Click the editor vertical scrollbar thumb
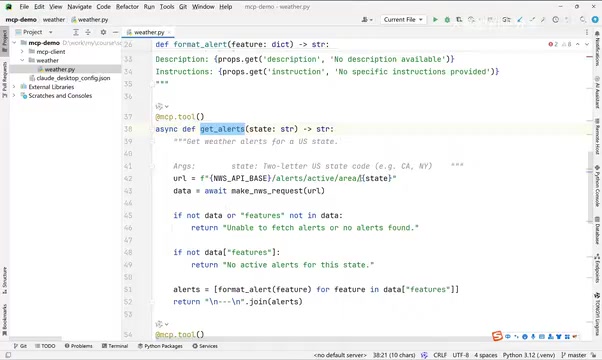Screen dimensions: 602x360 (590, 186)
